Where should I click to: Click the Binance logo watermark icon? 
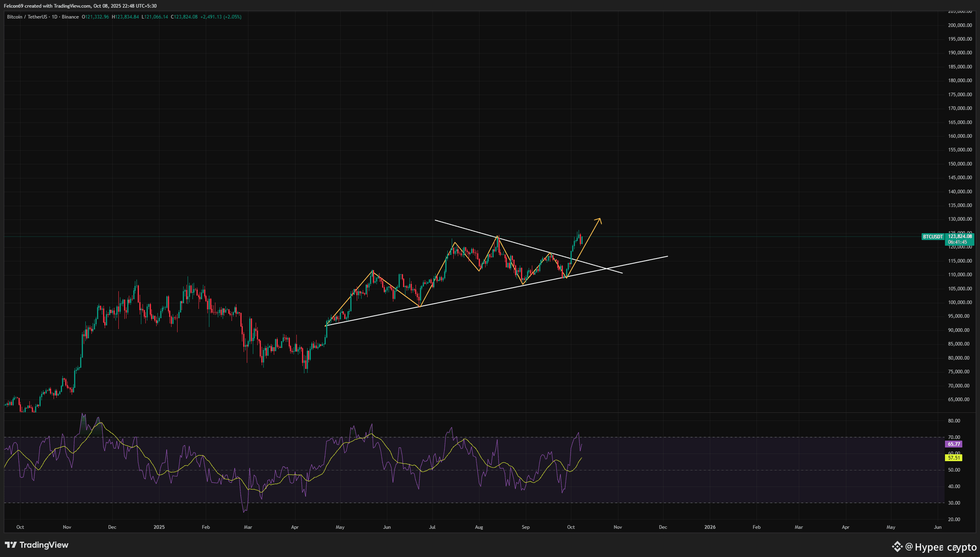(897, 547)
